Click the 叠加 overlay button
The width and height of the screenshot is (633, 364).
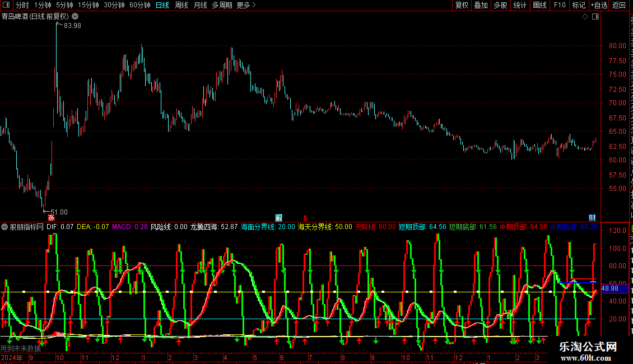[481, 5]
